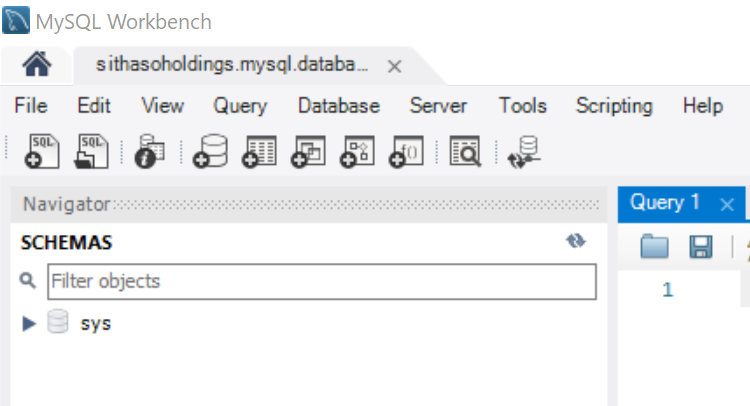This screenshot has height=406, width=750.
Task: Open the search table data icon
Action: click(465, 151)
